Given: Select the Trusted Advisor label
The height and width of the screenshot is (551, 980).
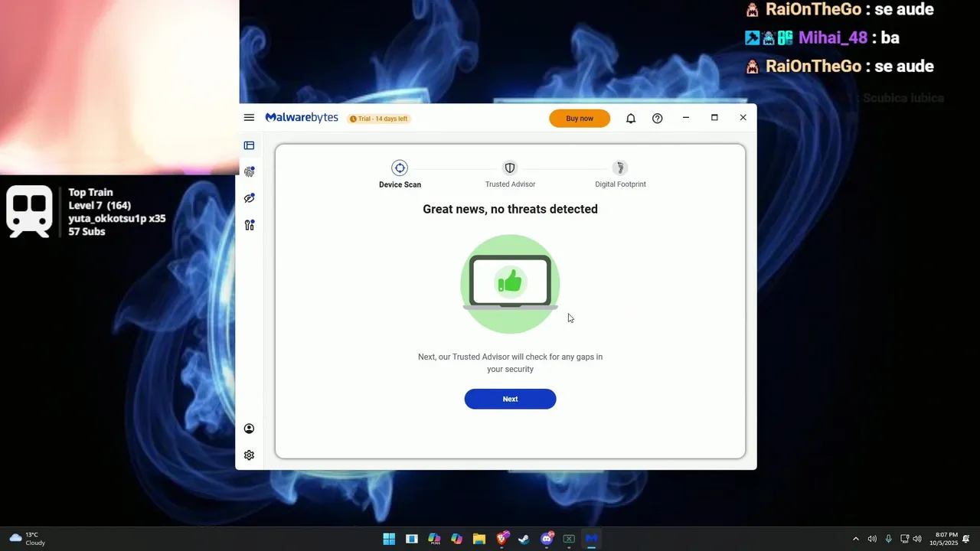Looking at the screenshot, I should pos(510,184).
